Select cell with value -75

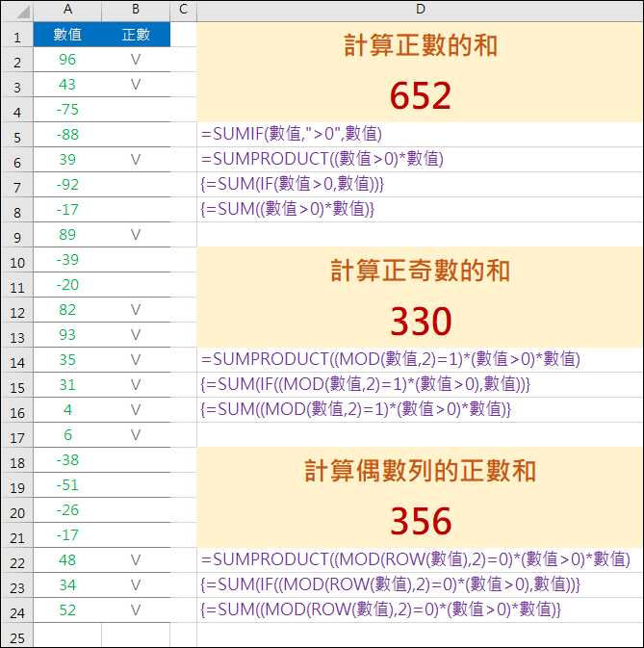pos(67,110)
